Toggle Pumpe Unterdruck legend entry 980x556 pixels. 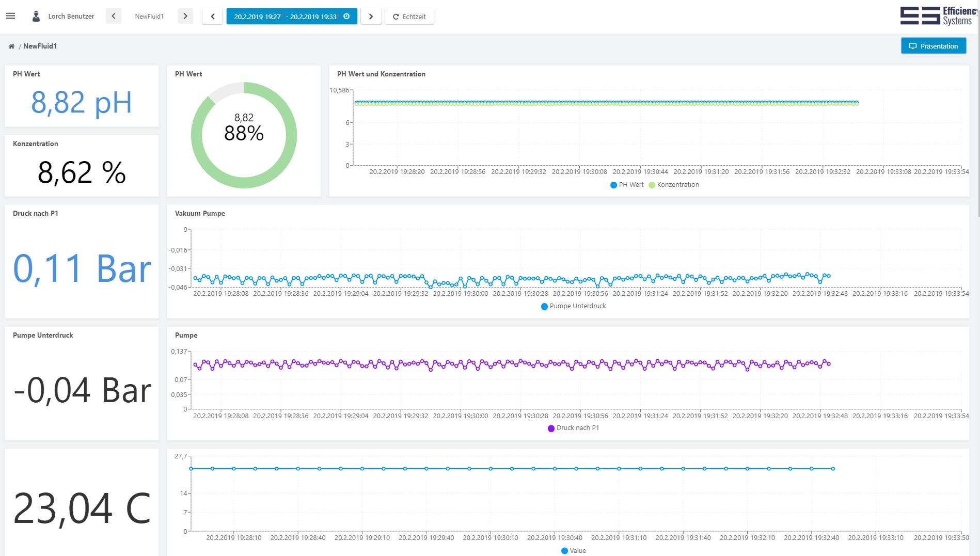573,306
